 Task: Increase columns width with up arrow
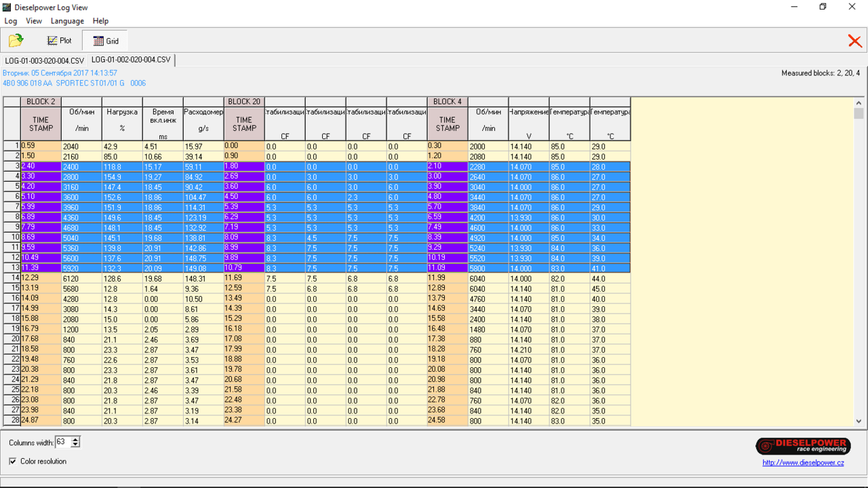(x=75, y=440)
